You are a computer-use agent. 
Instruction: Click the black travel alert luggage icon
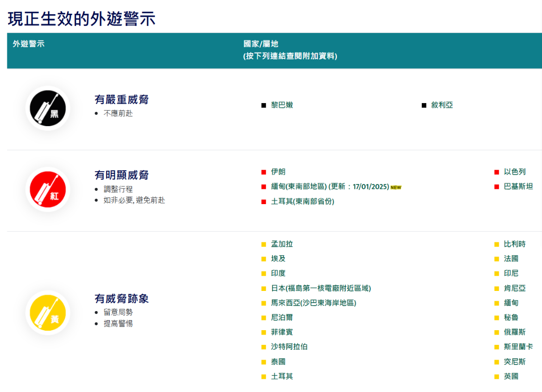(48, 108)
